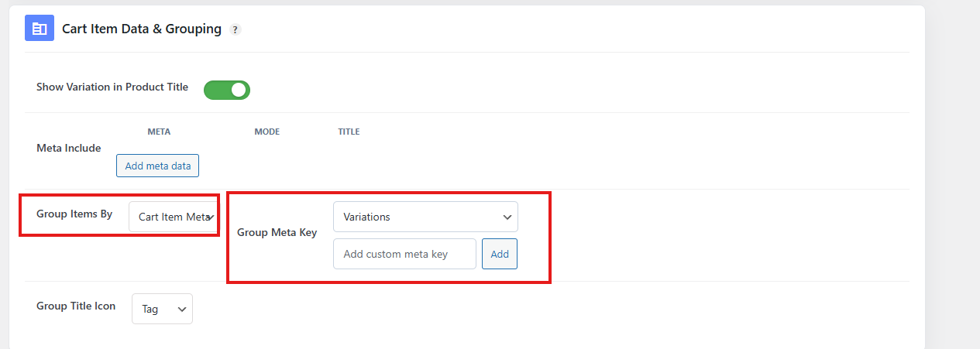Click the Add meta data button
Viewport: 980px width, 349px height.
[158, 166]
